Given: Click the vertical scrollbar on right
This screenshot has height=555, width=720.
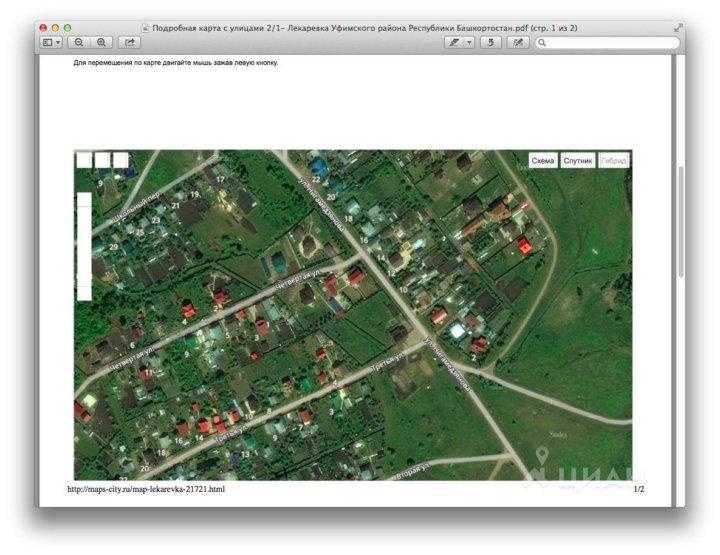Looking at the screenshot, I should click(680, 220).
